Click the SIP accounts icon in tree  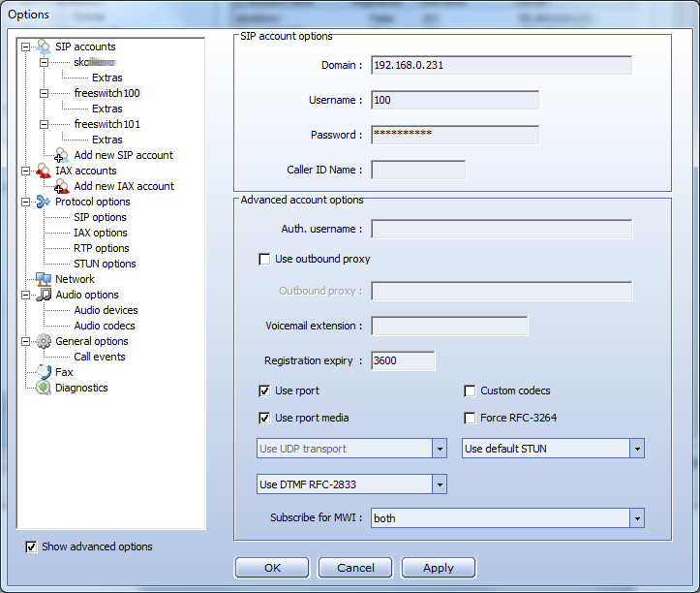pos(44,47)
